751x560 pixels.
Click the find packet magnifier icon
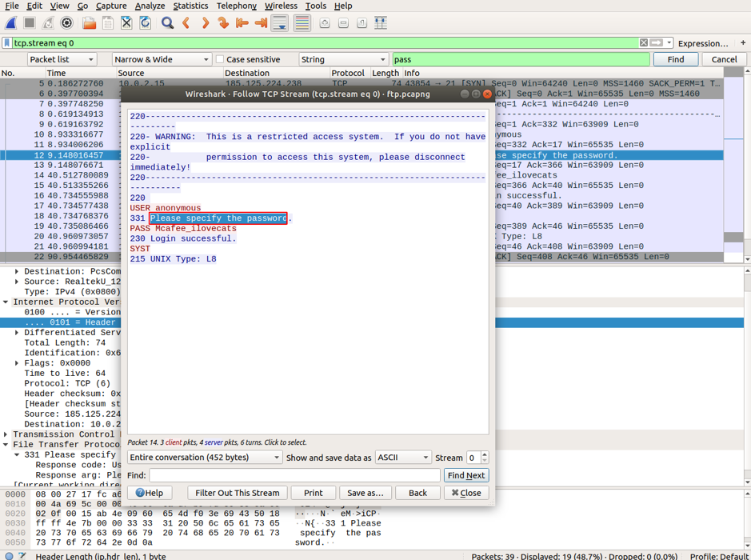point(167,23)
